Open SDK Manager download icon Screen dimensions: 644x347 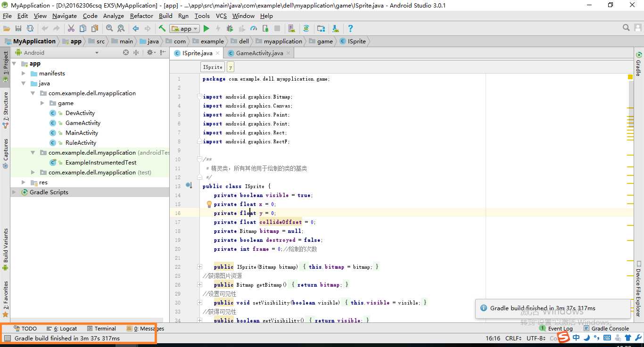pos(335,29)
